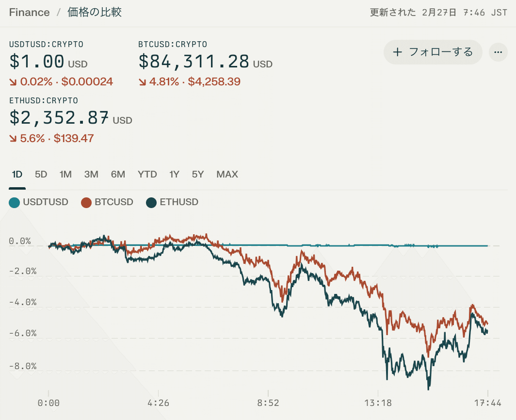Image resolution: width=516 pixels, height=420 pixels.
Task: Toggle USDTUSD series visibility in the legend
Action: click(39, 202)
